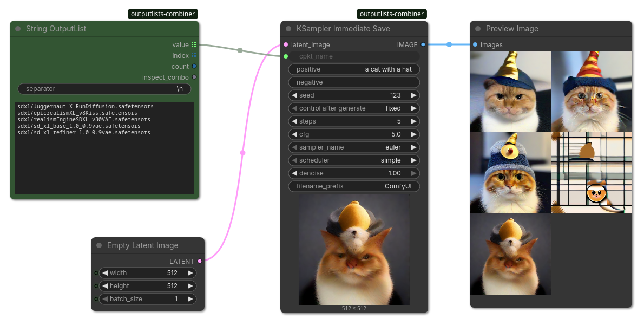Select next scheduler with right arrow

(413, 160)
